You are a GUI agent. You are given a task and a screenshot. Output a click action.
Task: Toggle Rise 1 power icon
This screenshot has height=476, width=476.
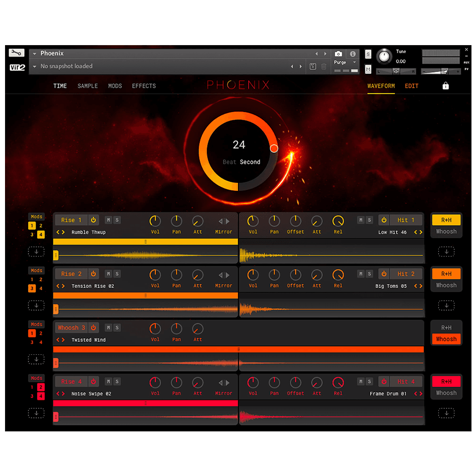94,220
